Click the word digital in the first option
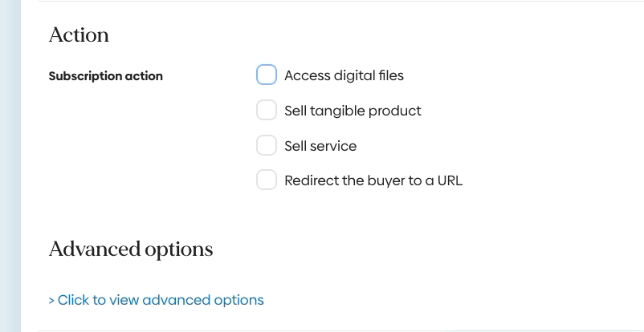The height and width of the screenshot is (332, 644). [x=356, y=75]
